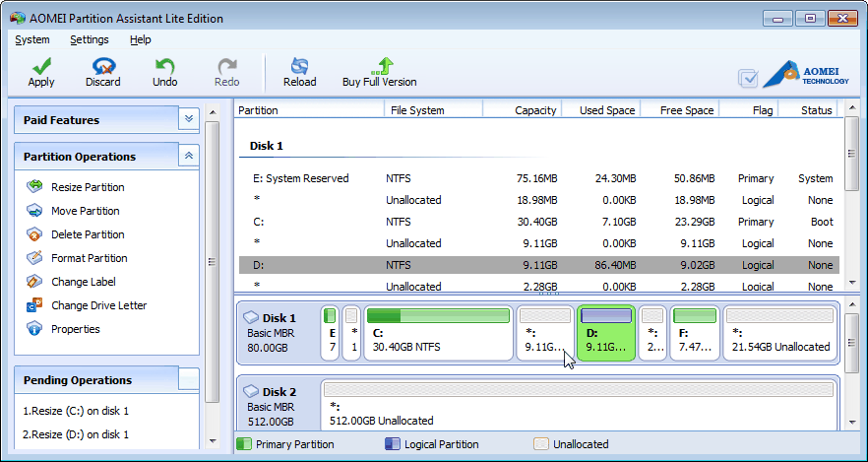Select the E partition block on Disk 1

tap(330, 334)
